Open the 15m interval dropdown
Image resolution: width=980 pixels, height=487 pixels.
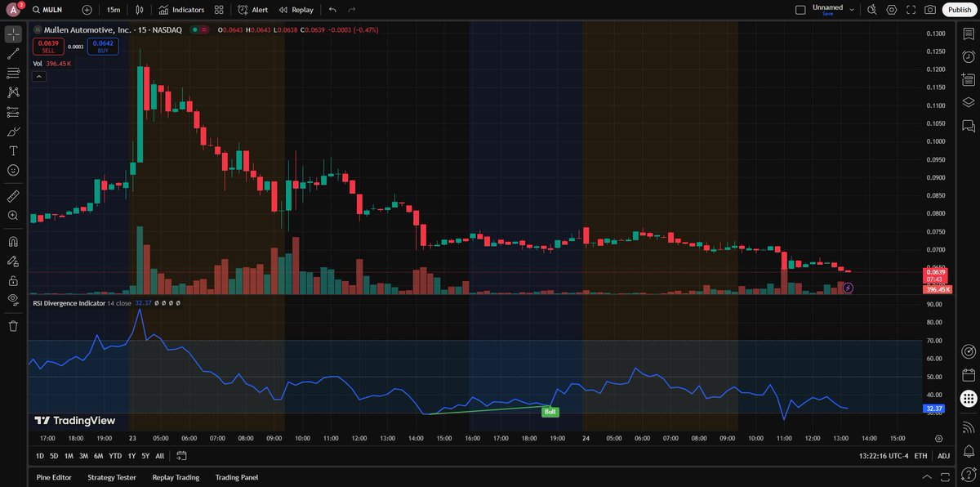(x=114, y=10)
